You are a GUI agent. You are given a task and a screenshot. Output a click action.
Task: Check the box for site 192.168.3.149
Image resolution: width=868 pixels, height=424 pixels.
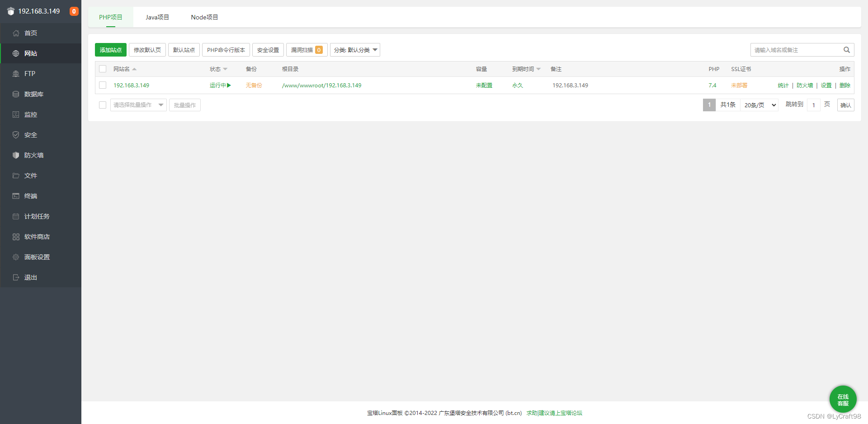coord(103,85)
